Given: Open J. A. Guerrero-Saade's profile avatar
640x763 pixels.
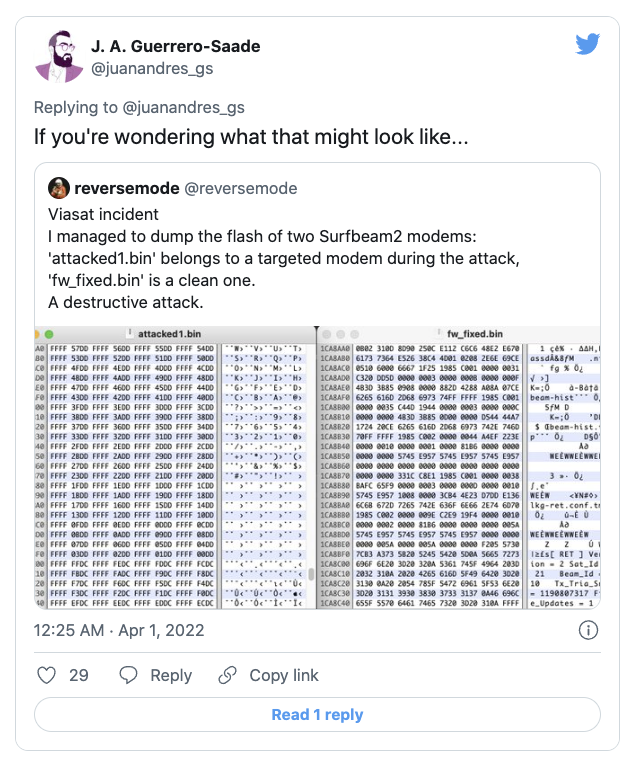Looking at the screenshot, I should 59,57.
